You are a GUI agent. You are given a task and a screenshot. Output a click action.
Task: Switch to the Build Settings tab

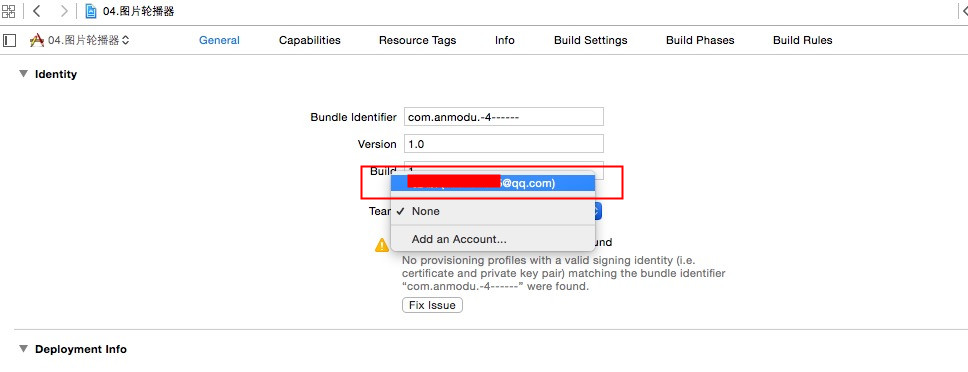point(590,40)
